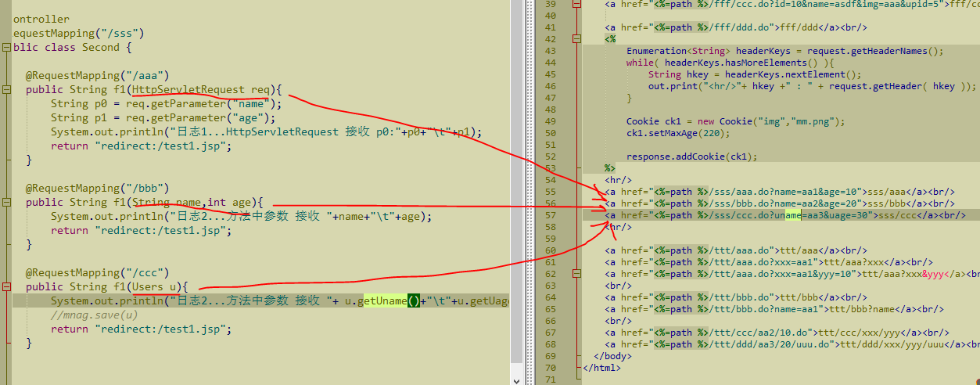
Task: Click the @RequestMapping("/bbb") annotation
Action: tap(97, 189)
